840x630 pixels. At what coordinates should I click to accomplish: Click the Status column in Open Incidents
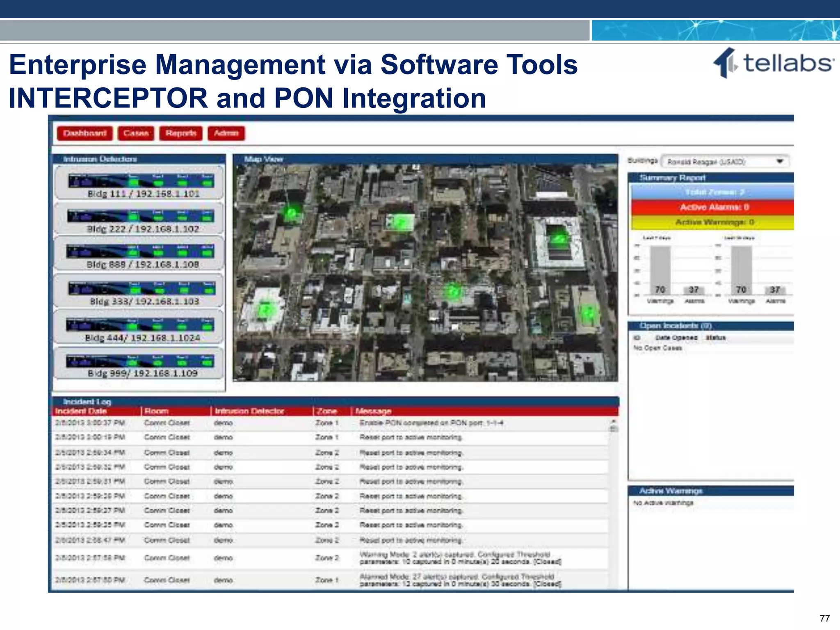716,338
